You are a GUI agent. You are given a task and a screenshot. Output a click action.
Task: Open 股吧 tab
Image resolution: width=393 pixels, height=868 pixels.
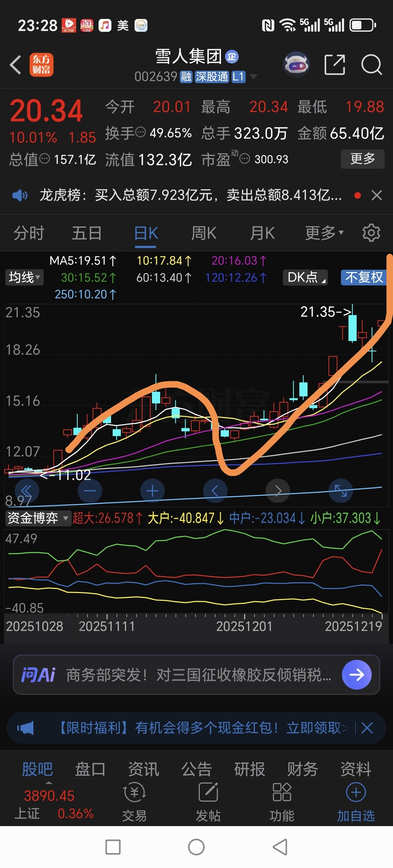pos(37,769)
